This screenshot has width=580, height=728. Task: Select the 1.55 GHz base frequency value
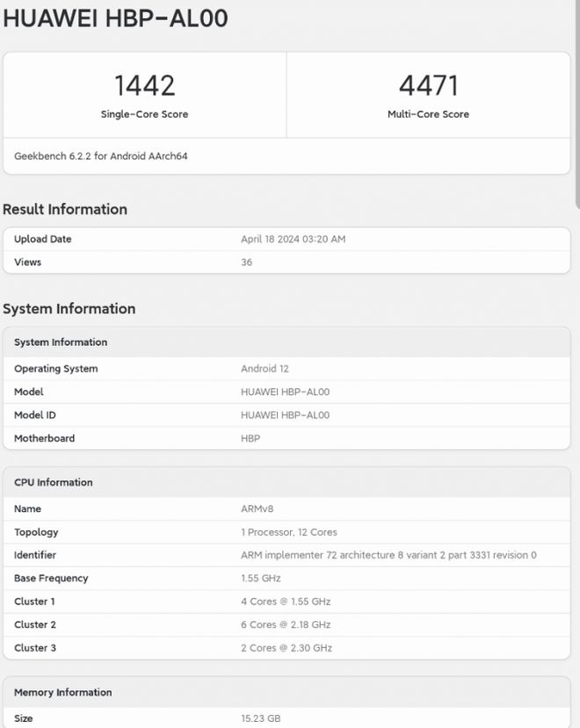(x=261, y=579)
